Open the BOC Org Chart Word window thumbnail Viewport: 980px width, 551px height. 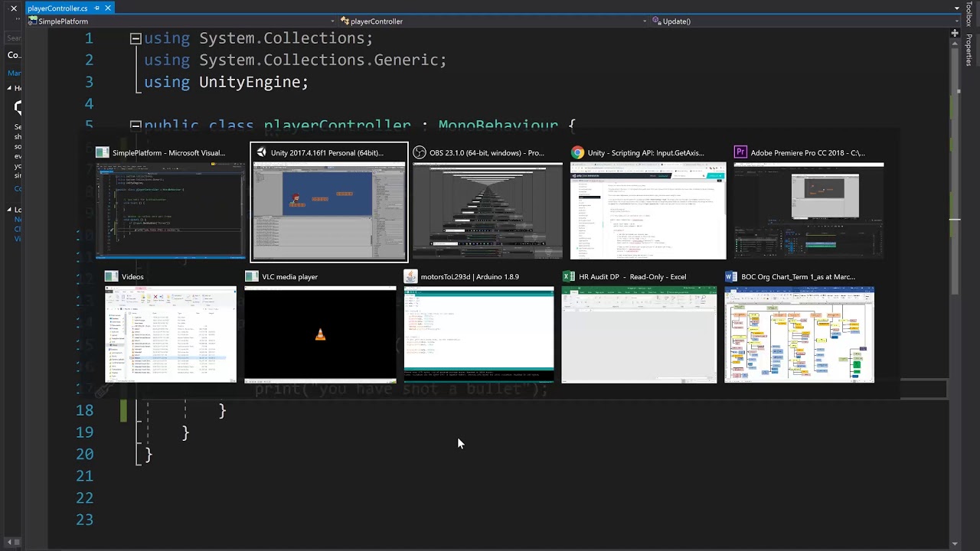click(799, 334)
